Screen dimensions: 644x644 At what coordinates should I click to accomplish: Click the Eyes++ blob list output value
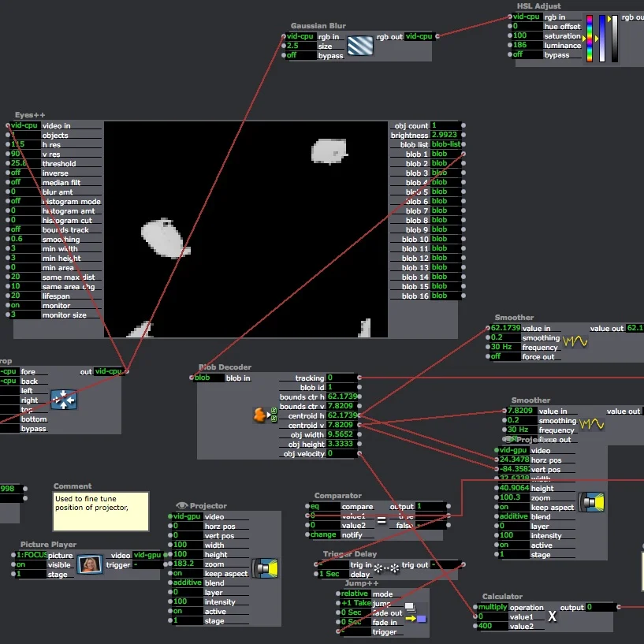tap(445, 144)
